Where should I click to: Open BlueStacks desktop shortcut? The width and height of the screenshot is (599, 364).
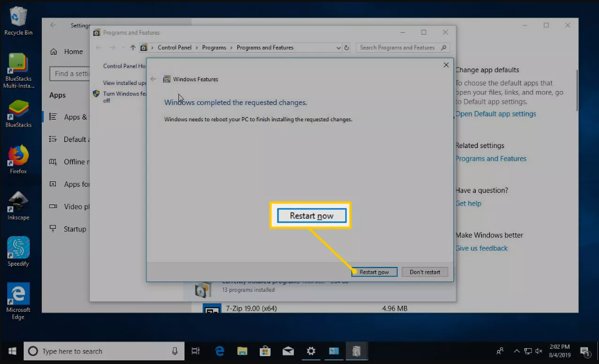[18, 113]
